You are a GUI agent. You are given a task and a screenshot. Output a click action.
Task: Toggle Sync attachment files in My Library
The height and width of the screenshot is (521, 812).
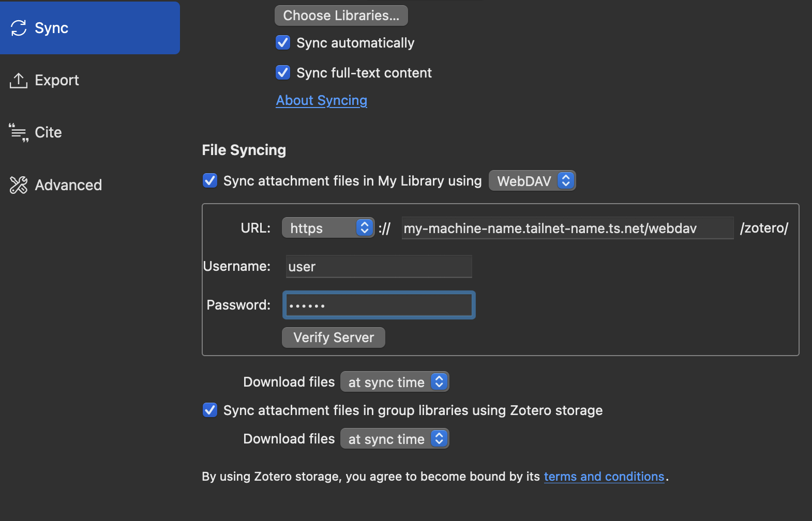(210, 180)
